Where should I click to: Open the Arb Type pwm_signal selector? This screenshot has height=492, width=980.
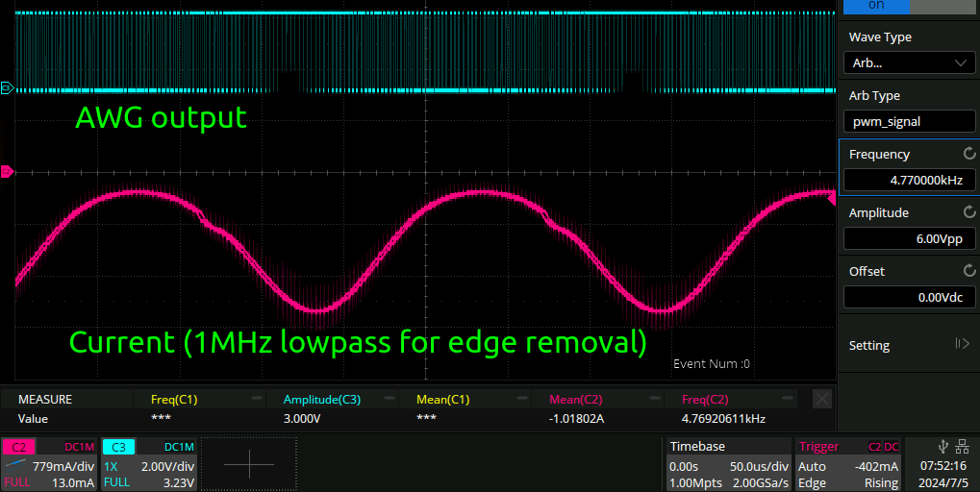coord(909,122)
